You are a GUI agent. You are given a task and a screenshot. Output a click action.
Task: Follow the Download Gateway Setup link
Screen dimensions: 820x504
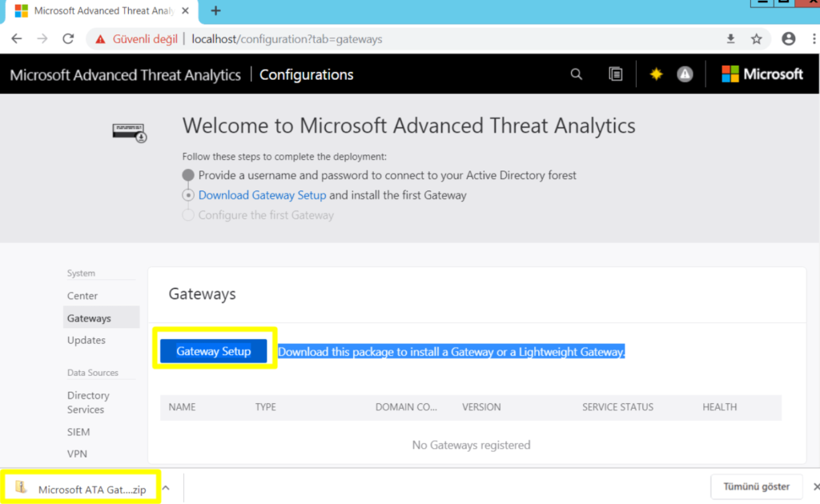click(x=262, y=195)
